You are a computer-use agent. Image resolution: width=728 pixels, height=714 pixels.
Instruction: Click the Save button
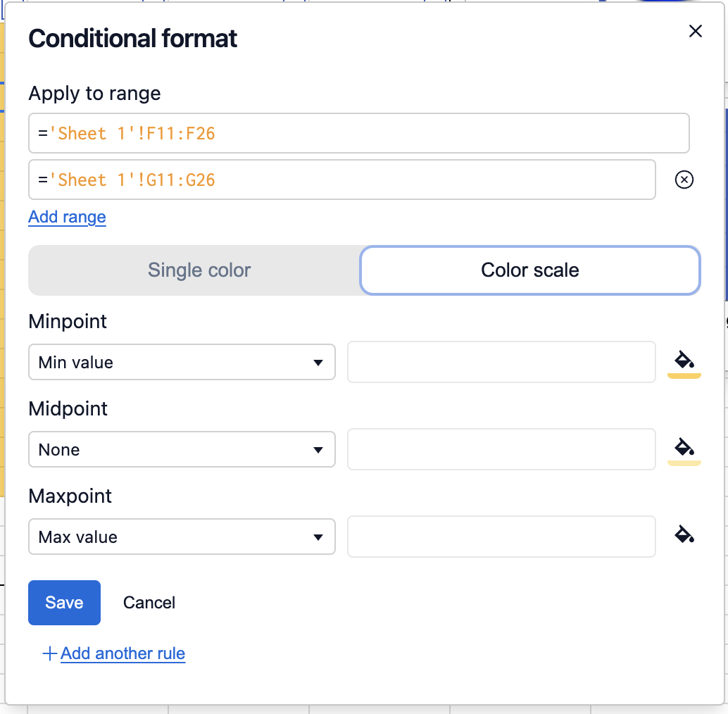64,603
